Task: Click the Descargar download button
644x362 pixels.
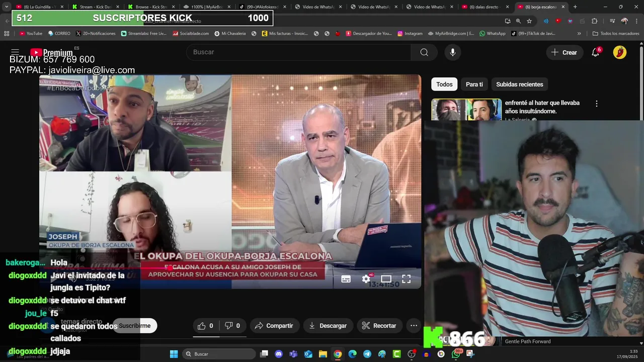Action: 328,326
